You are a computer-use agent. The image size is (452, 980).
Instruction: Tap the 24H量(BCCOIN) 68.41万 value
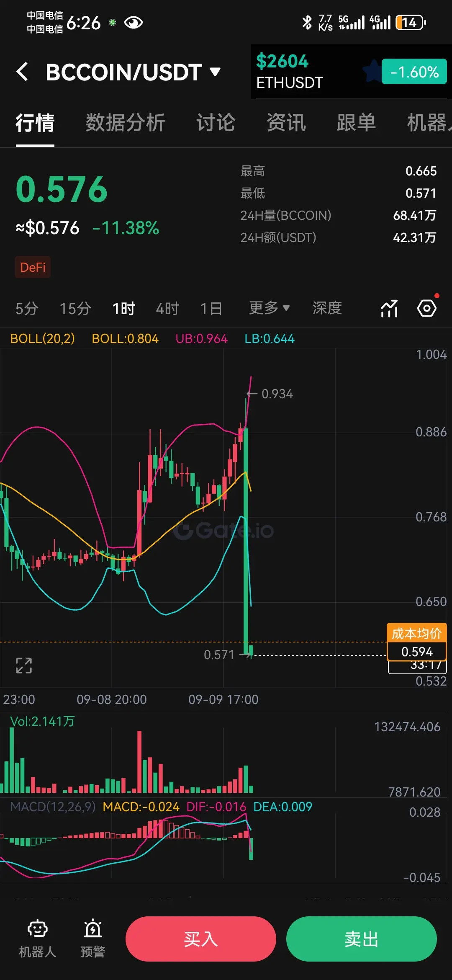415,215
